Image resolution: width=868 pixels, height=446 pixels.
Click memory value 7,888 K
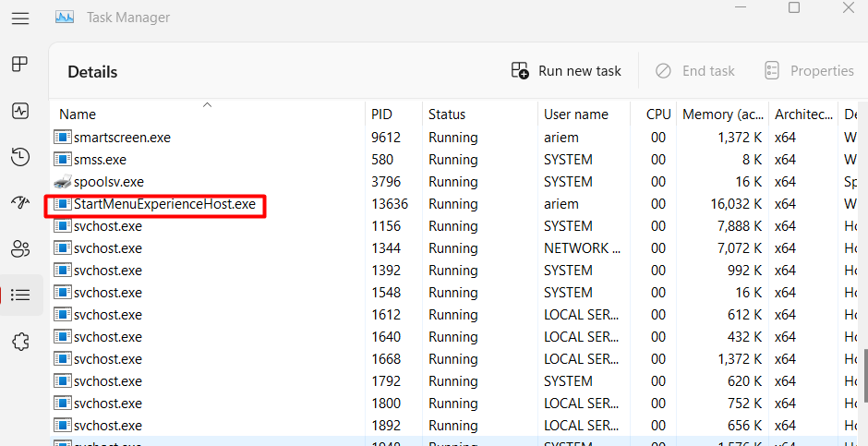[740, 225]
